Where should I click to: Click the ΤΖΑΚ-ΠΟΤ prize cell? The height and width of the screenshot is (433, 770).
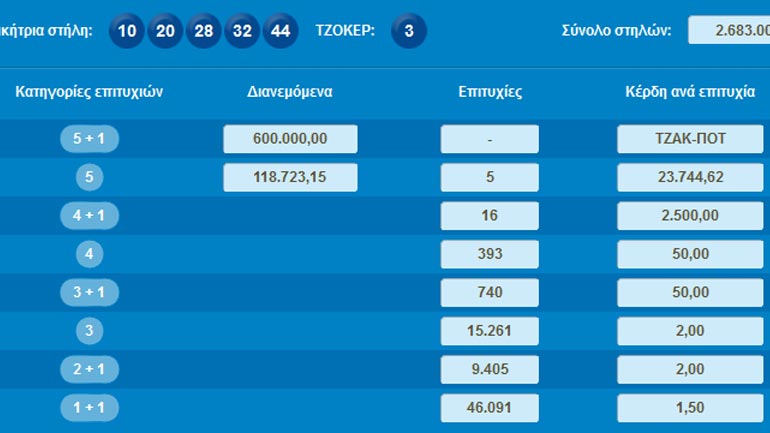coord(690,139)
